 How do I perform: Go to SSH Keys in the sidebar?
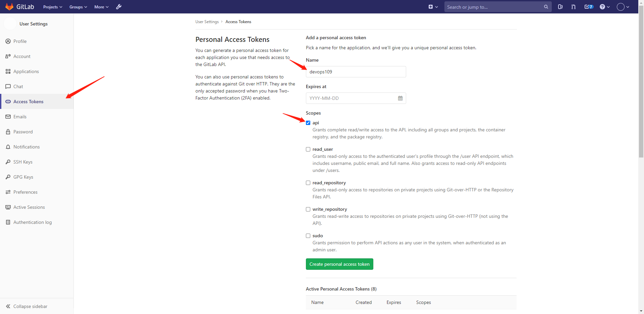point(23,162)
